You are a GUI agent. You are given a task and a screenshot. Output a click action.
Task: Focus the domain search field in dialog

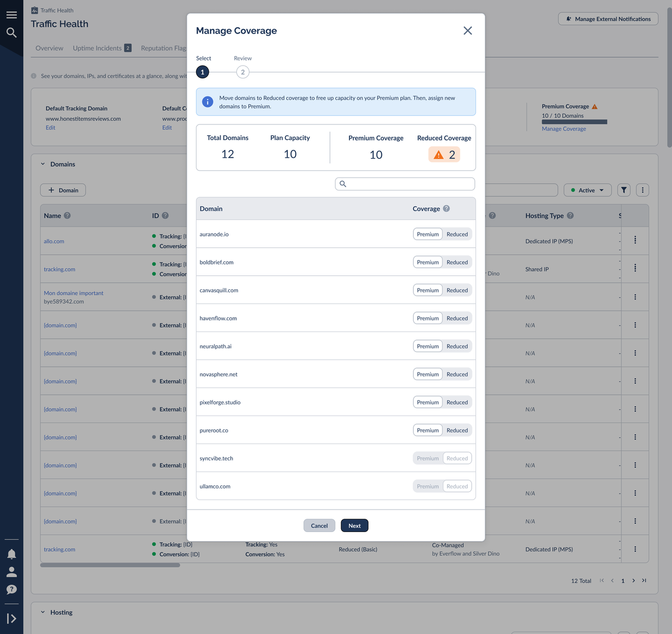click(405, 184)
